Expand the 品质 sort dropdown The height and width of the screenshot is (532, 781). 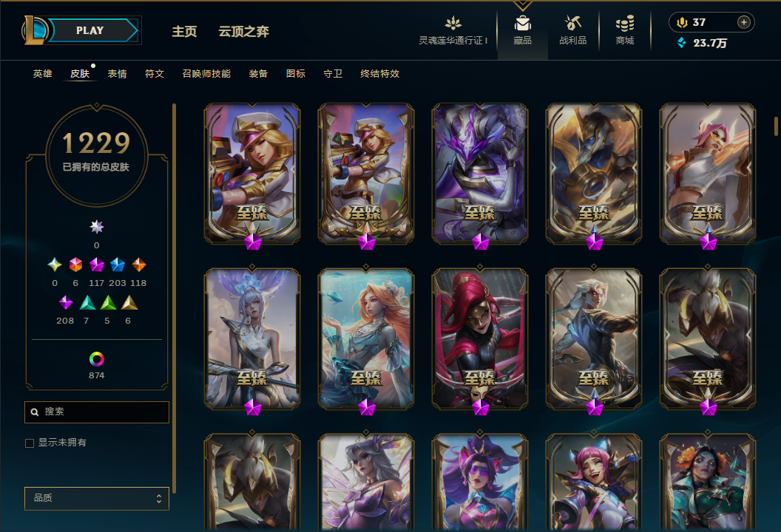pyautogui.click(x=97, y=498)
